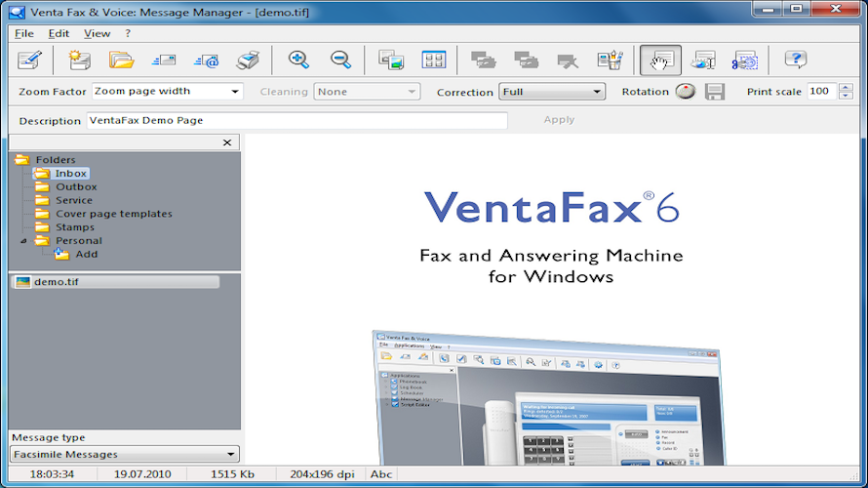Image resolution: width=868 pixels, height=488 pixels.
Task: Click the 19.07.2010 status bar date
Action: click(x=142, y=474)
